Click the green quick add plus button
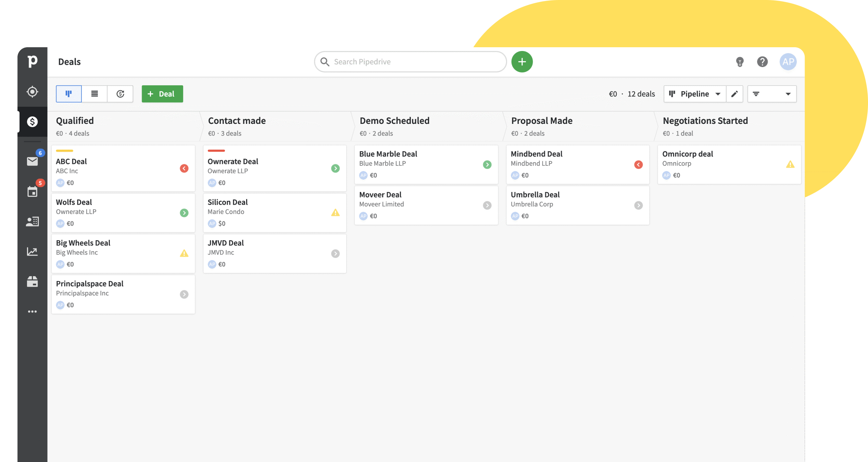Screen dimensions: 868x462 point(522,62)
